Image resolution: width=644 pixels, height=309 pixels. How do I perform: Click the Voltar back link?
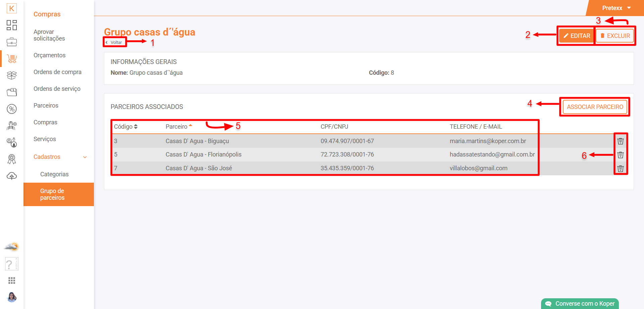coord(114,43)
